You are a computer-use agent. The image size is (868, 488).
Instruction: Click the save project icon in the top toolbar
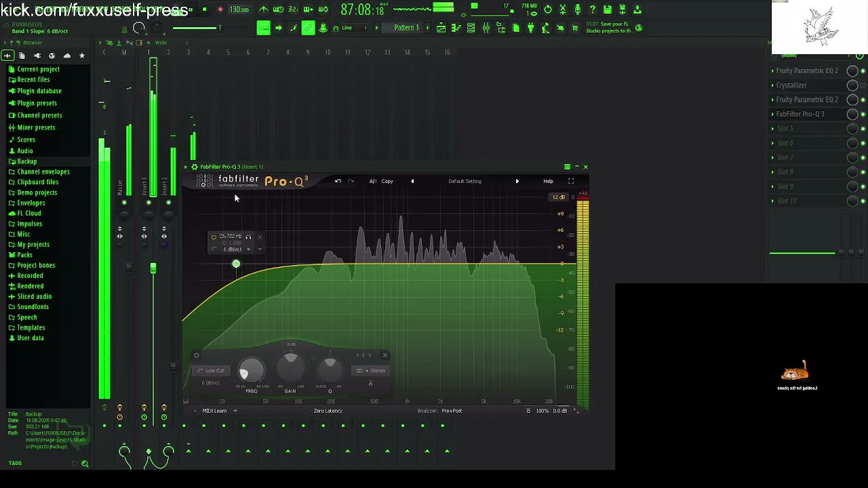pyautogui.click(x=608, y=9)
